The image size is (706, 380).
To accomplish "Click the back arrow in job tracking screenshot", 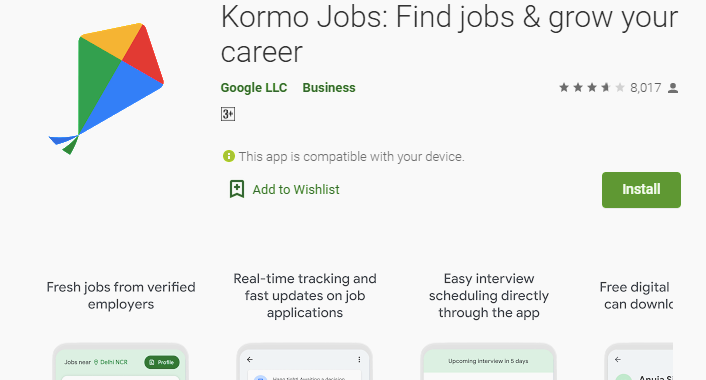I will coord(250,359).
